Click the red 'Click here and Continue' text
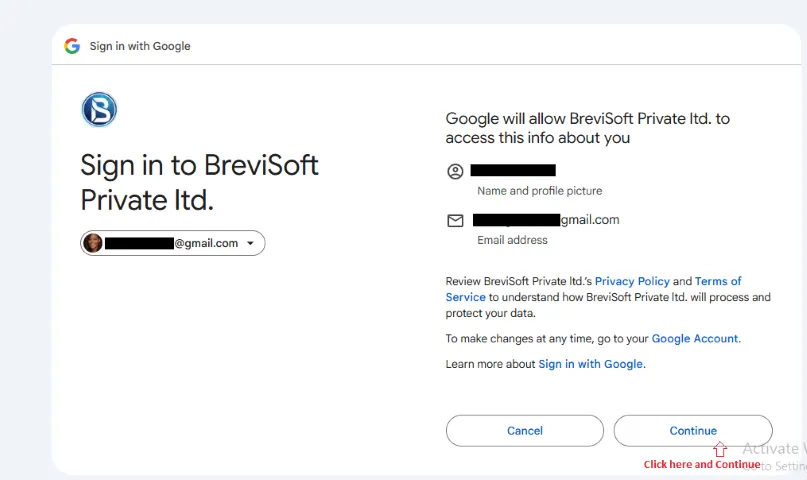 701,464
